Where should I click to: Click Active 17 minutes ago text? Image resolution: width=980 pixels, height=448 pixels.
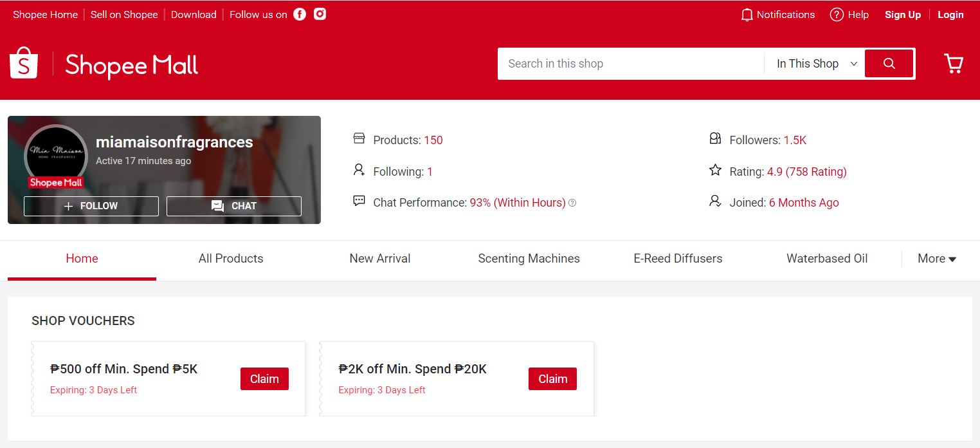(x=143, y=161)
